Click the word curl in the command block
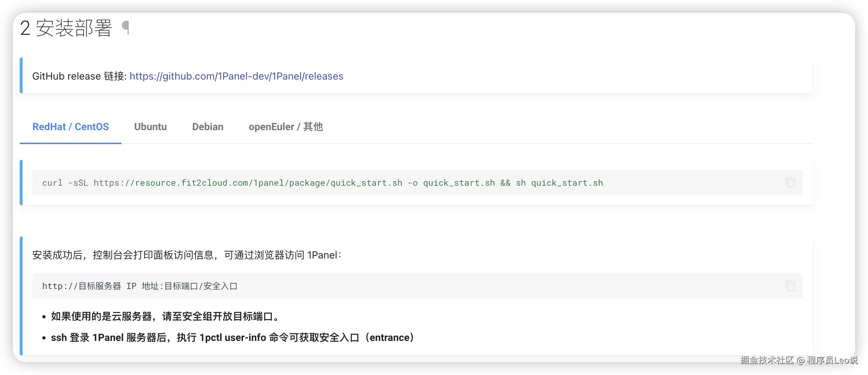 [x=52, y=183]
